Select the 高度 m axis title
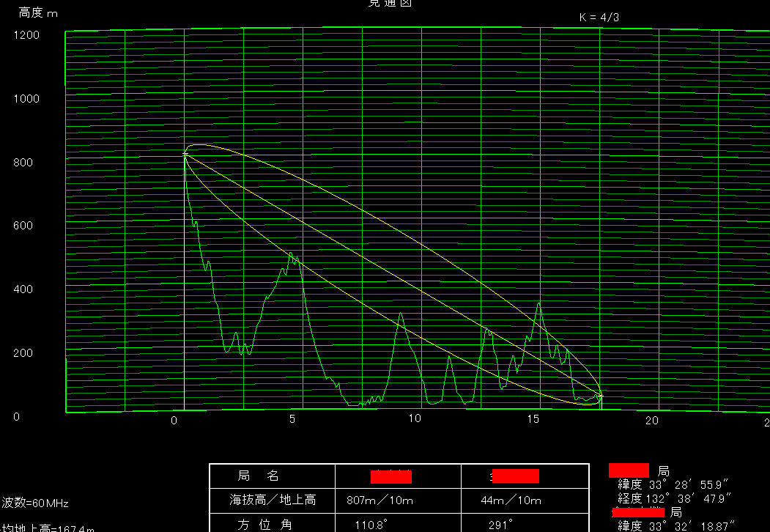The height and width of the screenshot is (532, 770). click(39, 13)
